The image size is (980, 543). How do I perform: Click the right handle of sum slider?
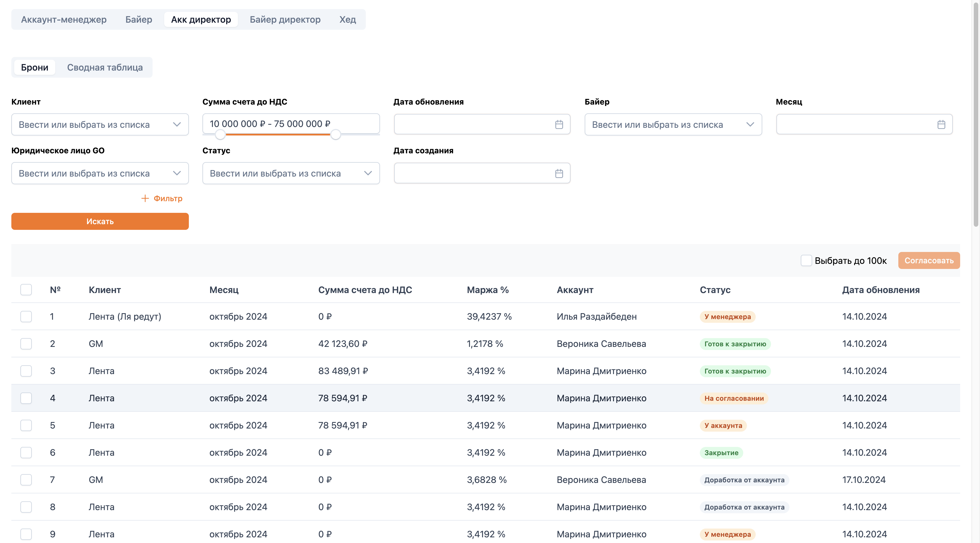(x=335, y=134)
